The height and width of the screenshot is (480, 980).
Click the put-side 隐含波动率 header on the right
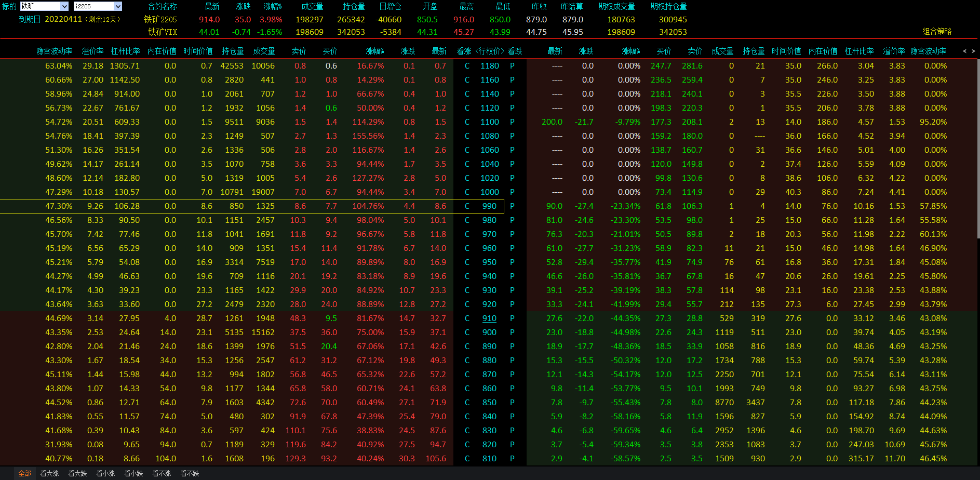929,51
